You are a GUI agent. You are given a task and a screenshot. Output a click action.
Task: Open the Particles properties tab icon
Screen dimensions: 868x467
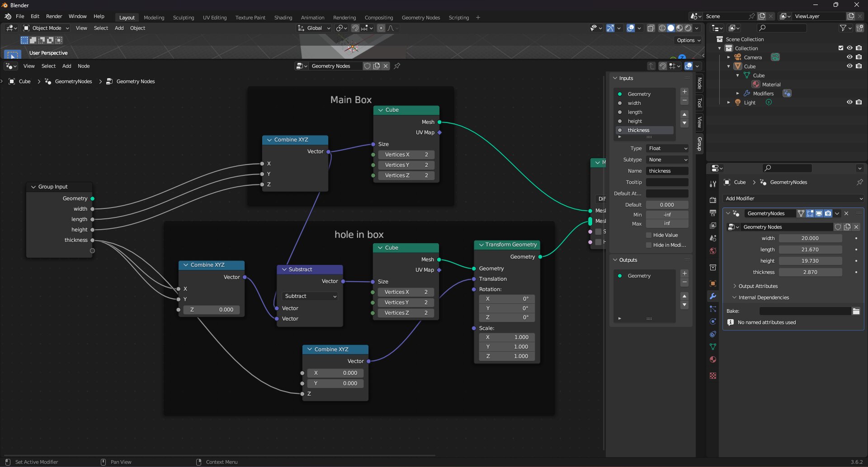click(713, 309)
